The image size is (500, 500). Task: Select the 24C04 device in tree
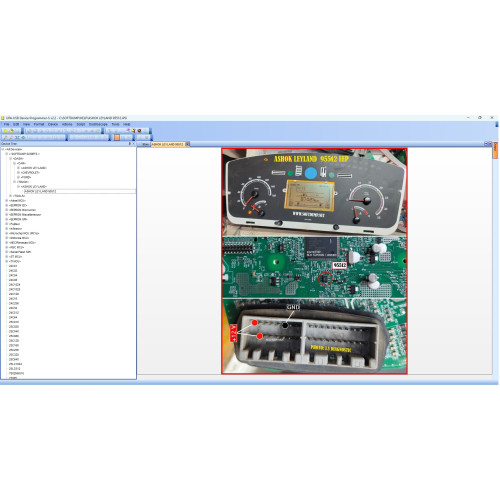click(13, 275)
